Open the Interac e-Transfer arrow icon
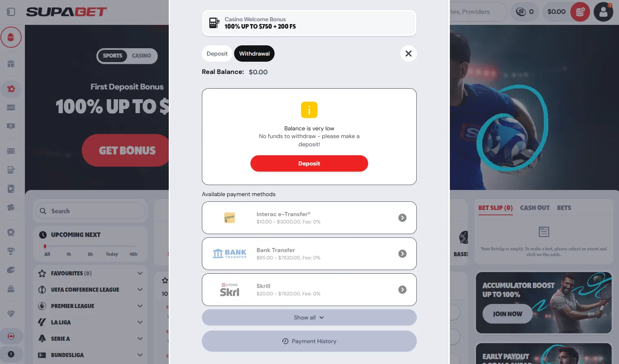Screen dimensions: 619x364 [402, 218]
